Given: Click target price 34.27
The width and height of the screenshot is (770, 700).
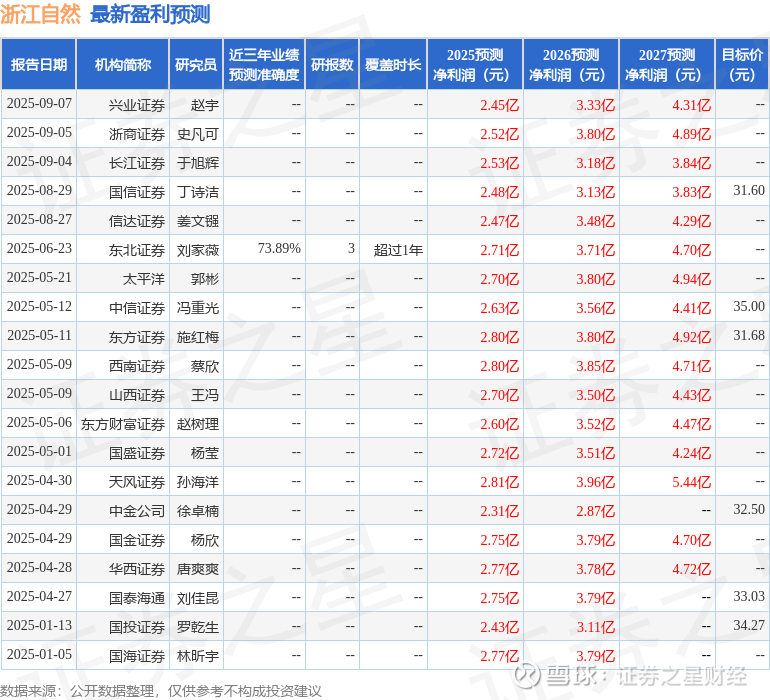Looking at the screenshot, I should pyautogui.click(x=749, y=625).
